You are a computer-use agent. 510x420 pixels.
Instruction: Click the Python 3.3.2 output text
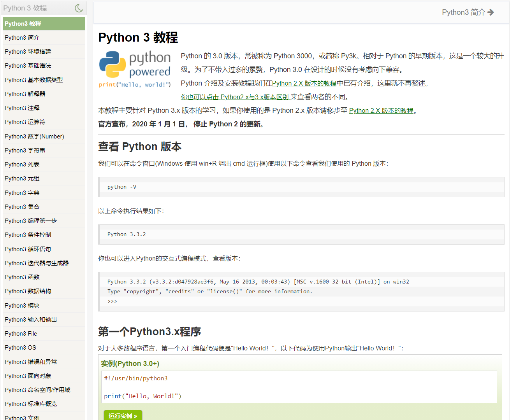pos(127,234)
